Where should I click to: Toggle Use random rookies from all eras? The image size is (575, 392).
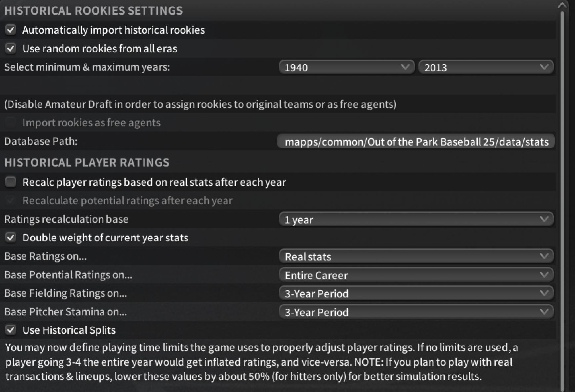coord(11,49)
